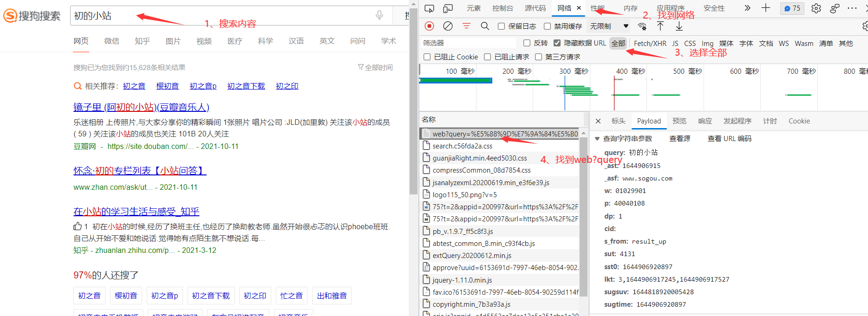The width and height of the screenshot is (868, 316).
Task: Enable the 禁用缓存 checkbox
Action: [x=547, y=26]
